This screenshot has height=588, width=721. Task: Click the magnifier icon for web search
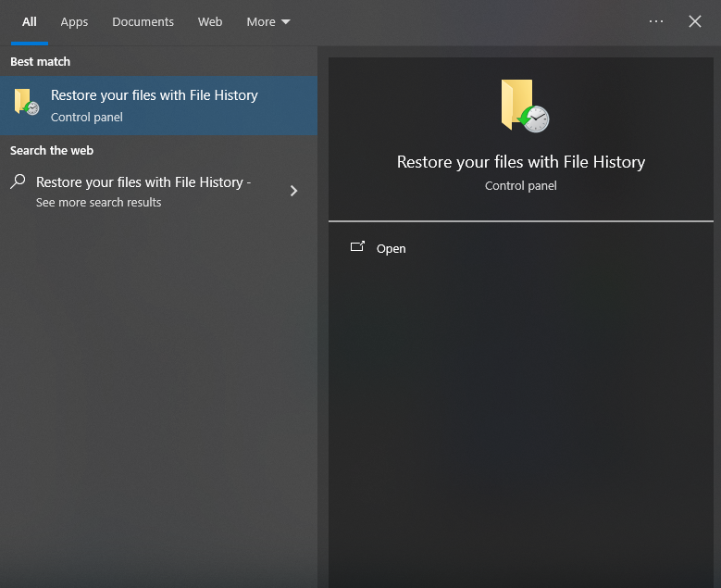coord(18,181)
